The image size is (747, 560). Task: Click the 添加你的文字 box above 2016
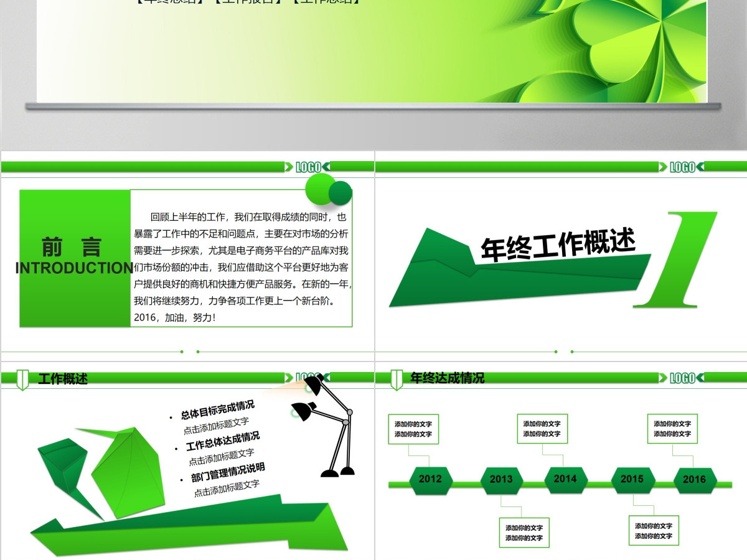(x=672, y=429)
